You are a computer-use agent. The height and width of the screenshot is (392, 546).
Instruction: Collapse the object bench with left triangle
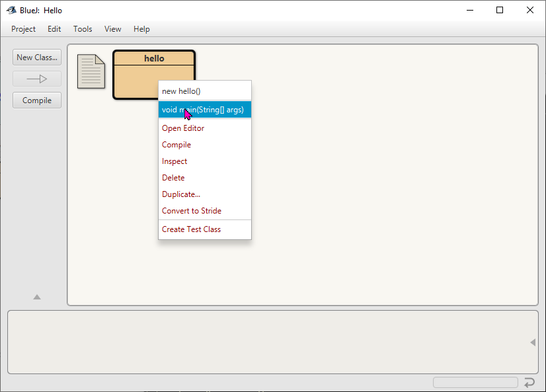pyautogui.click(x=533, y=342)
